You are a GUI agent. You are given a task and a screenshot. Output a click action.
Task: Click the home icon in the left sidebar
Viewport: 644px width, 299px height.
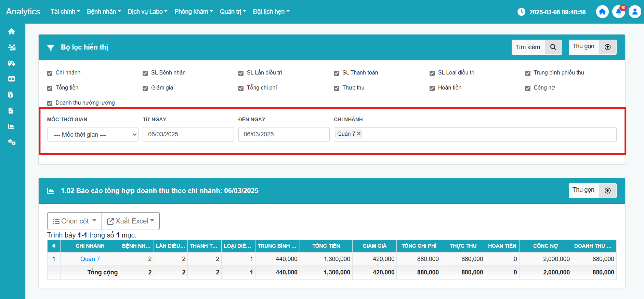(12, 31)
